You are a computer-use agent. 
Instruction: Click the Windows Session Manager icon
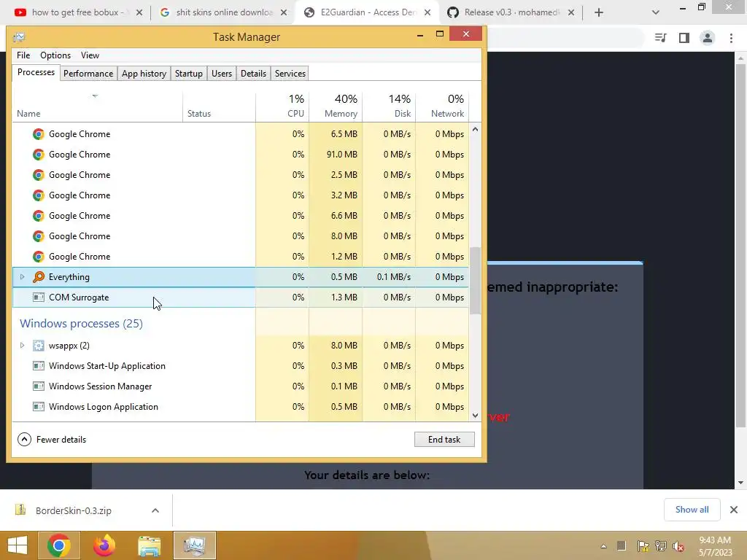coord(39,386)
